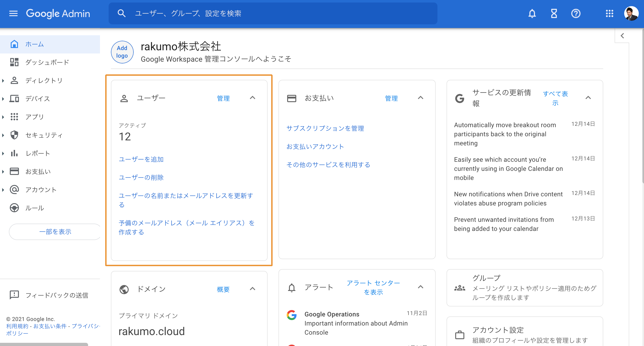Click the Google G icon in service updates

click(460, 98)
